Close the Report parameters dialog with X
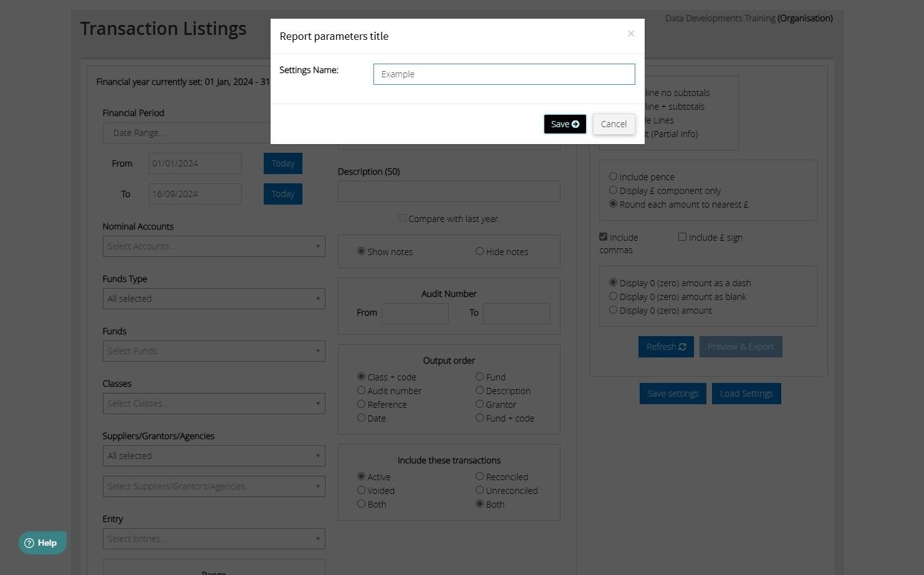 (631, 34)
